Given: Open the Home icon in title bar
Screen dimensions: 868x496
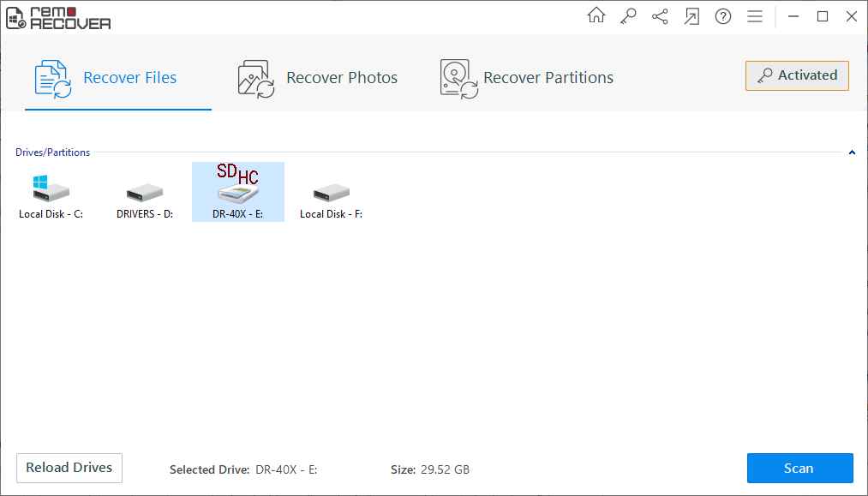Looking at the screenshot, I should (596, 15).
